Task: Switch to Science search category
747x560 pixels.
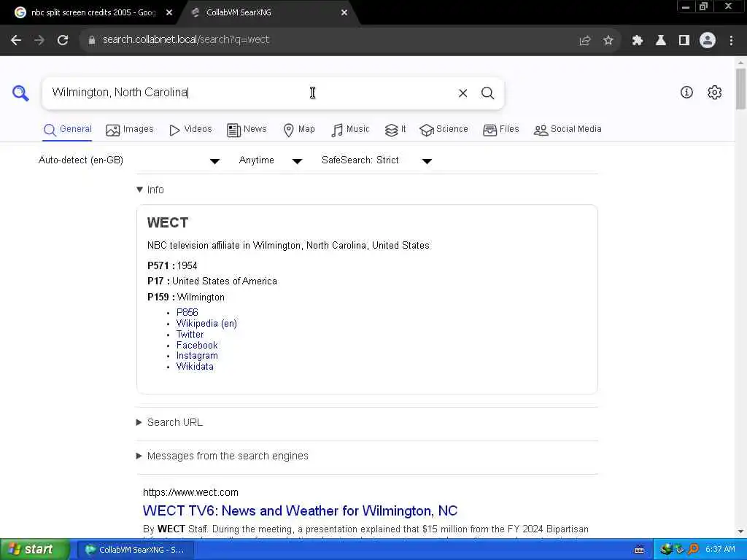Action: pyautogui.click(x=444, y=130)
